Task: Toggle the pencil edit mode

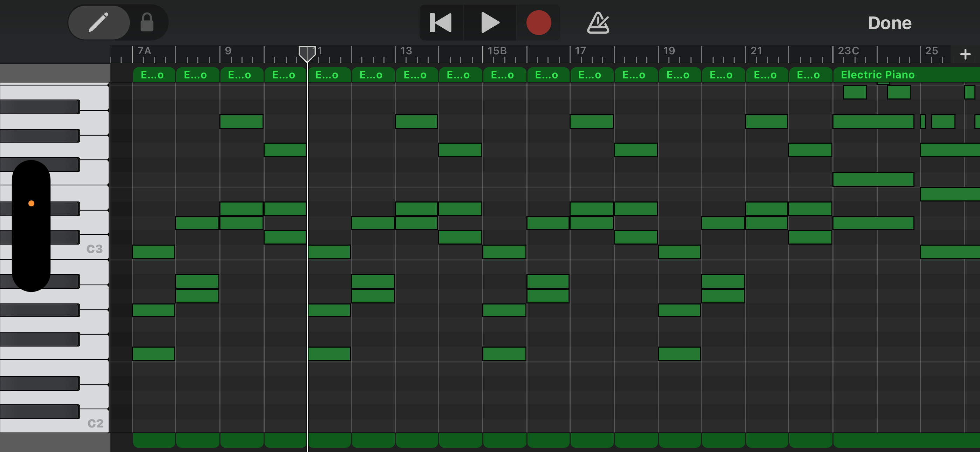Action: click(98, 22)
